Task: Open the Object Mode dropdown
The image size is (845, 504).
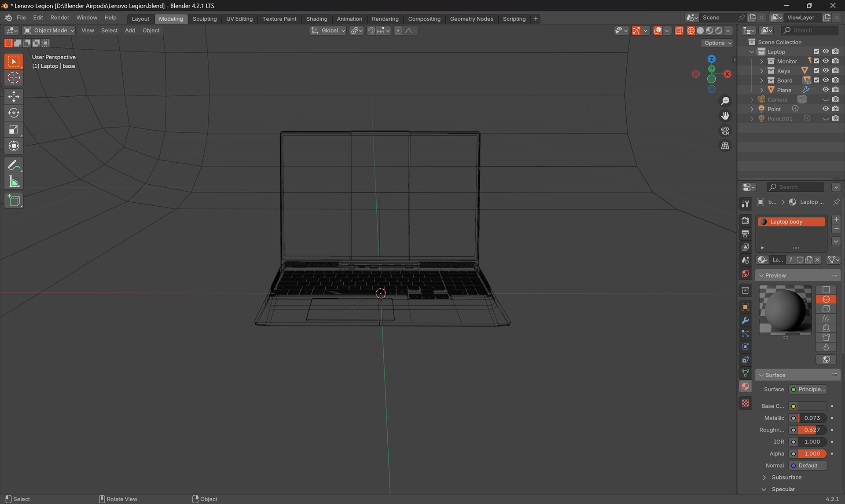Action: point(49,30)
